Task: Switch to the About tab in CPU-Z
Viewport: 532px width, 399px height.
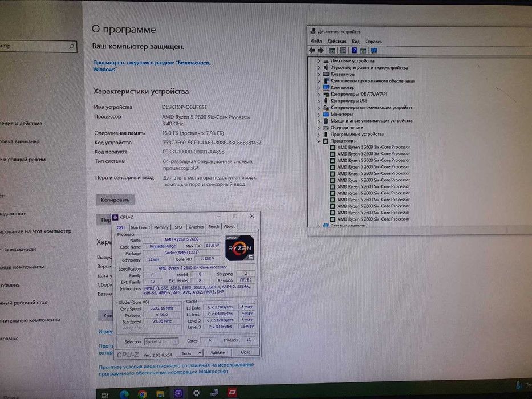Action: (x=229, y=226)
